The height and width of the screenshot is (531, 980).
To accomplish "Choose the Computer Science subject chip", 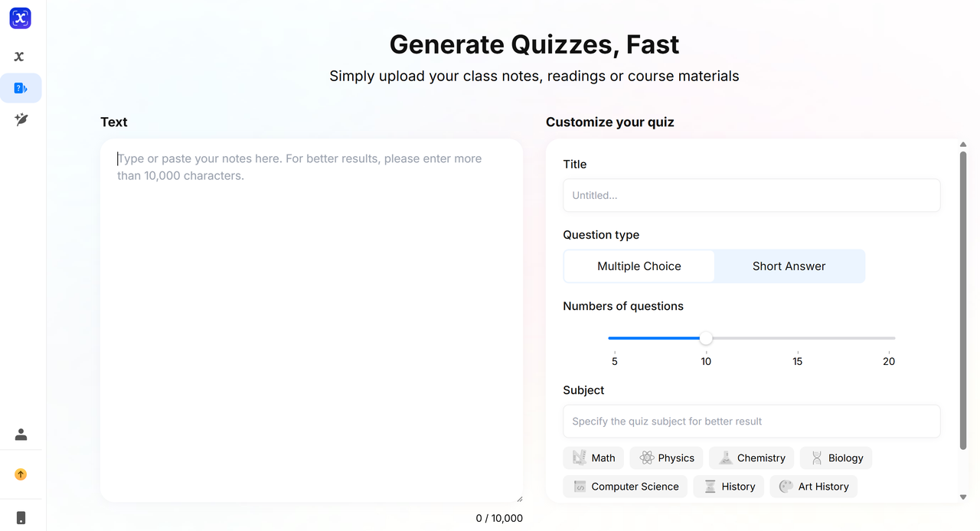I will pos(625,487).
